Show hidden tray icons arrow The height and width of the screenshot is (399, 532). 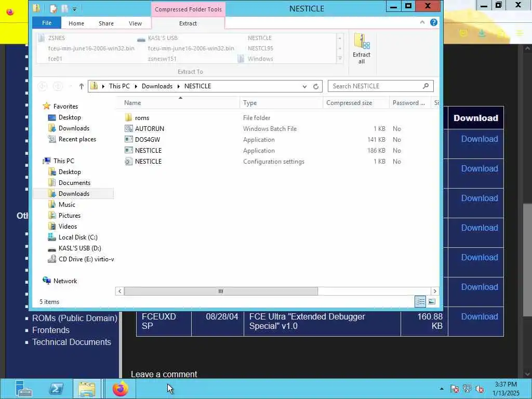(x=442, y=389)
